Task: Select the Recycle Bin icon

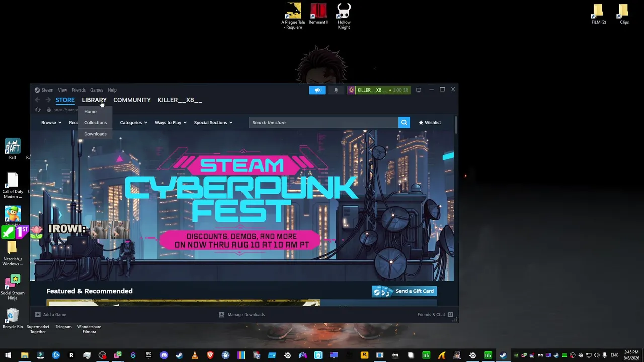Action: click(13, 319)
